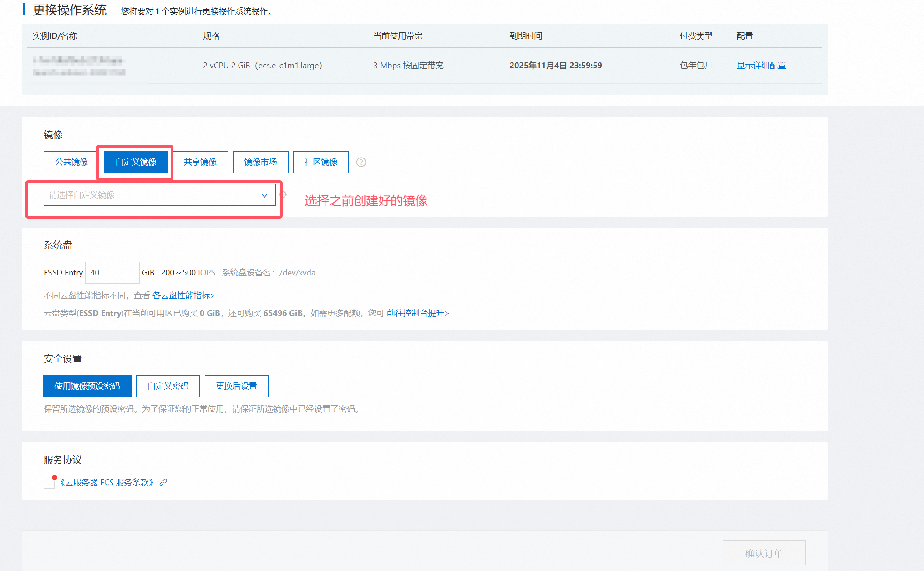This screenshot has height=571, width=924.
Task: Switch to 共享镜像 tab
Action: point(200,162)
